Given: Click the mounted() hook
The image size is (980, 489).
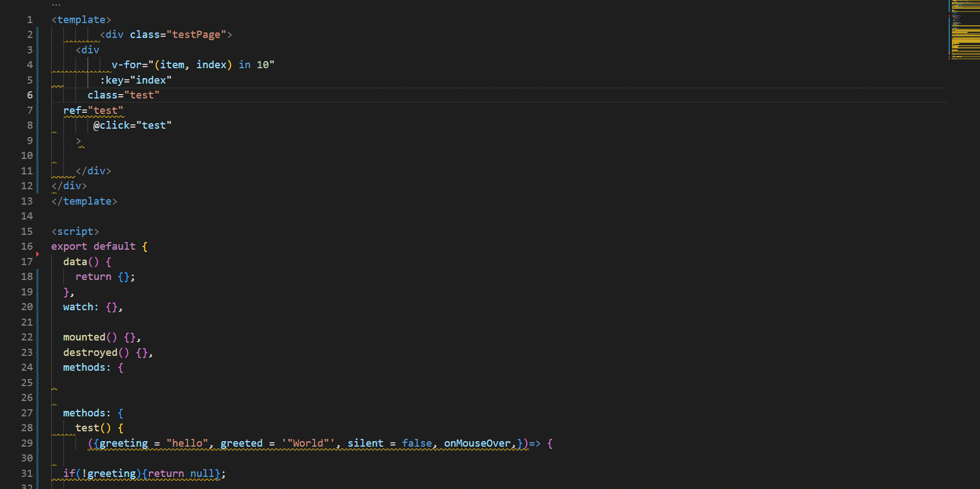Looking at the screenshot, I should coord(90,337).
